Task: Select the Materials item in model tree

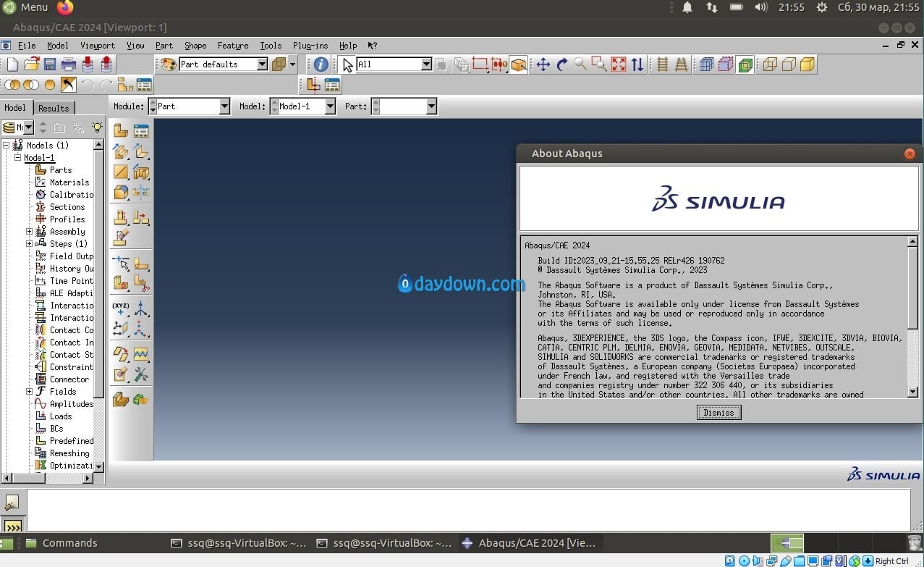Action: (x=69, y=182)
